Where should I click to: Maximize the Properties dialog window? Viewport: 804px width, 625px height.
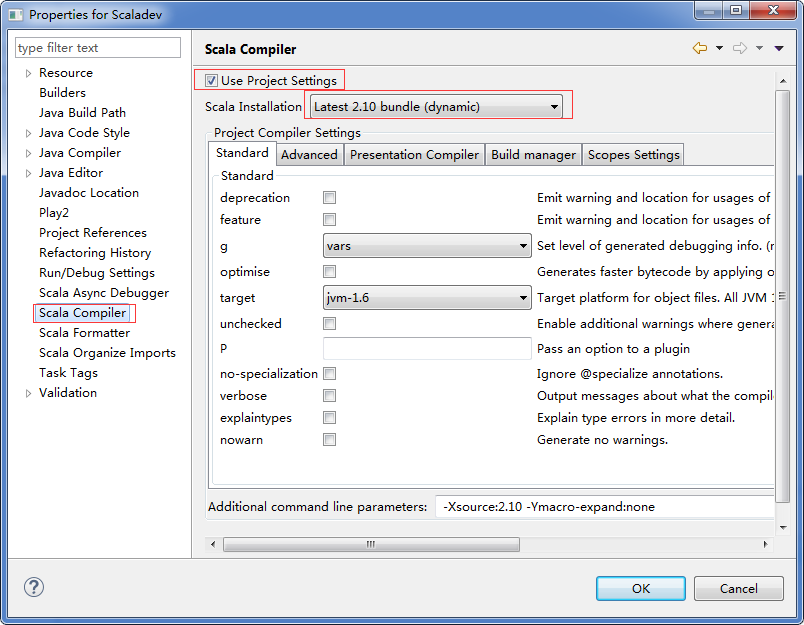(736, 10)
